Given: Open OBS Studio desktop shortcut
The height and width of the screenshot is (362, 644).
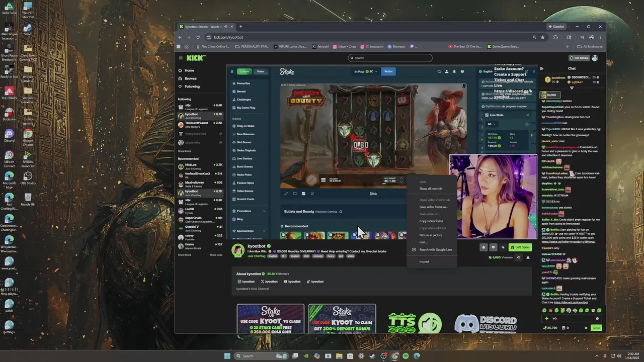Looking at the screenshot, I should tap(28, 178).
